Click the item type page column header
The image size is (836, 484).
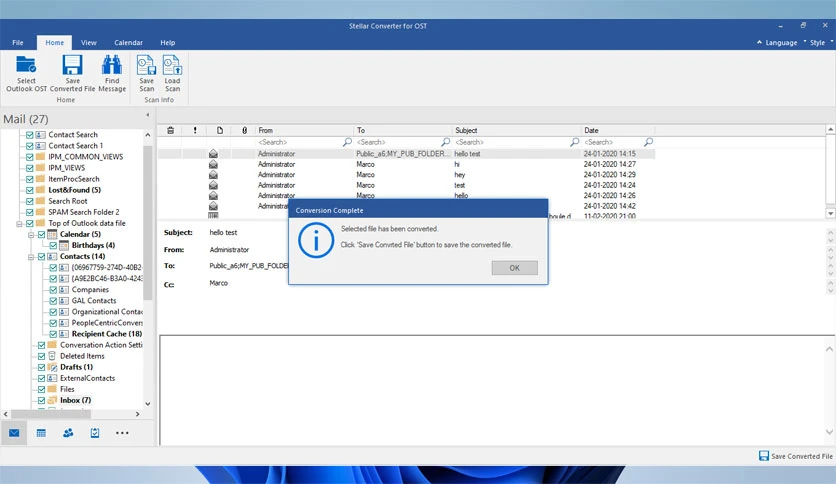pyautogui.click(x=220, y=130)
